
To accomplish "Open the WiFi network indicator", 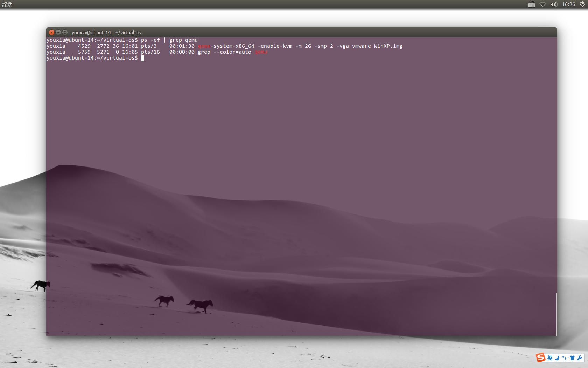I will click(542, 5).
